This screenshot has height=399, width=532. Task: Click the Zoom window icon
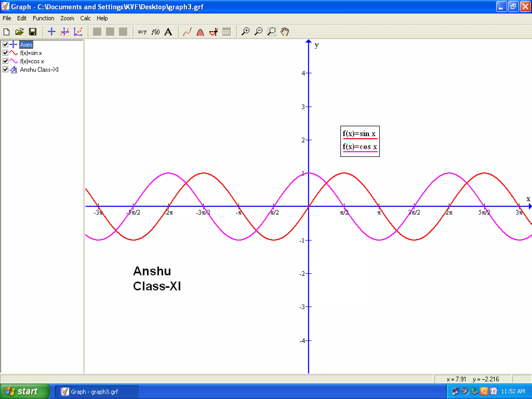coord(271,32)
